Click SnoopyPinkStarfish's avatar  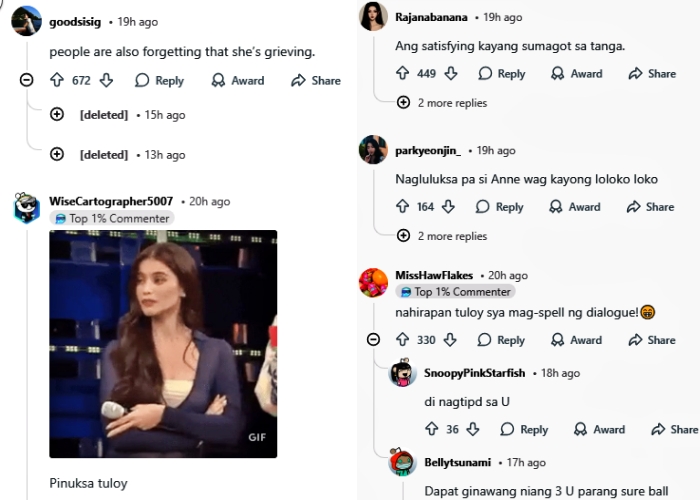pyautogui.click(x=402, y=374)
